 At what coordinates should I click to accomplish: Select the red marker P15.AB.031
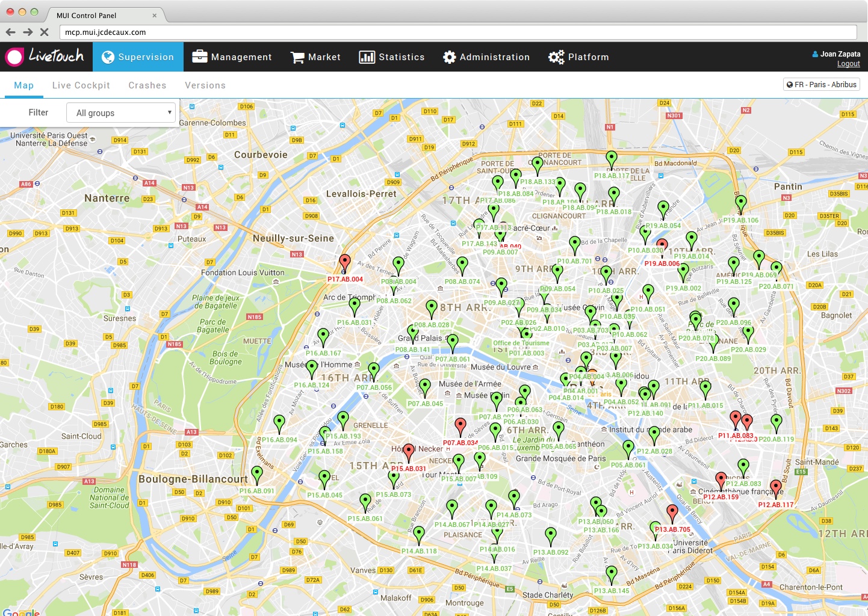click(x=409, y=453)
